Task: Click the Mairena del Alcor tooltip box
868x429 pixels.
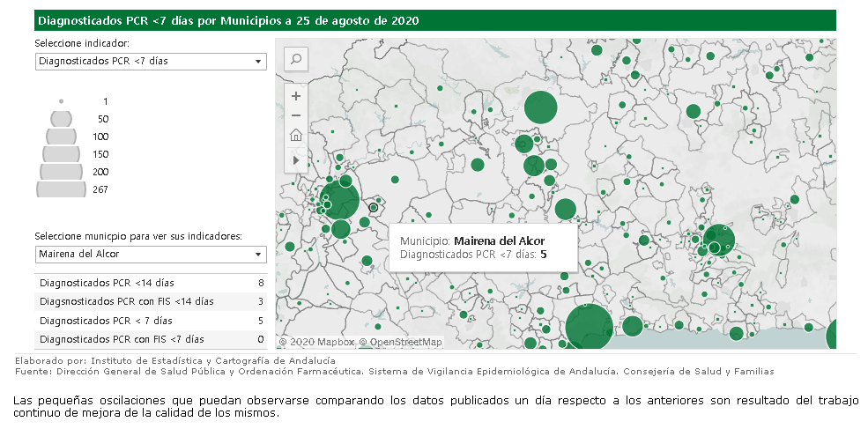Action: point(482,248)
